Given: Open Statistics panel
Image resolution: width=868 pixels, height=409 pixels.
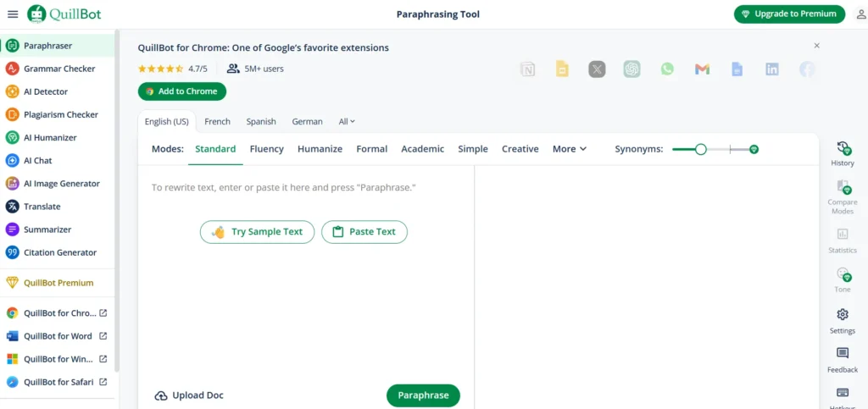Looking at the screenshot, I should click(843, 240).
